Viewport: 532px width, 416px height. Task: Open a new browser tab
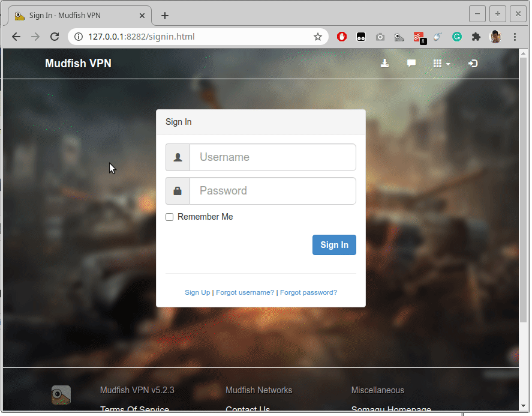tap(165, 16)
